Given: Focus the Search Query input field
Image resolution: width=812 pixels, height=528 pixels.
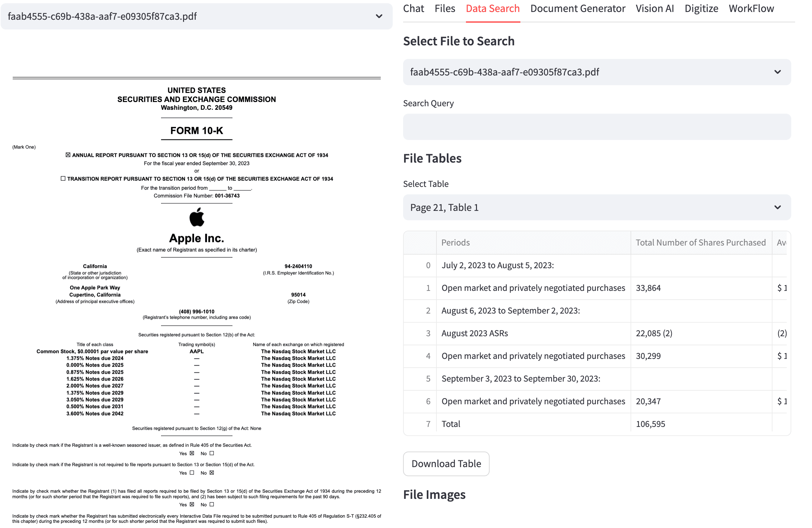Looking at the screenshot, I should (597, 127).
